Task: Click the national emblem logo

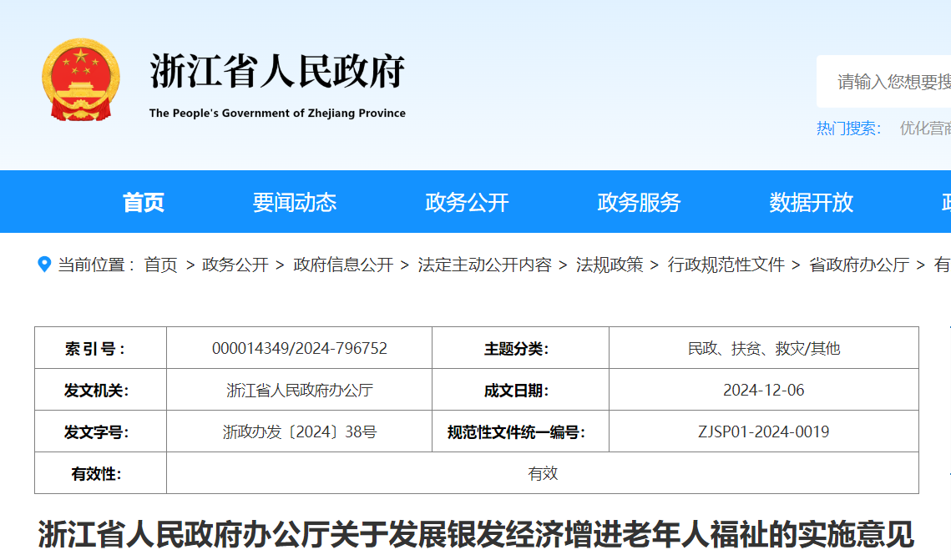Action: pyautogui.click(x=81, y=79)
